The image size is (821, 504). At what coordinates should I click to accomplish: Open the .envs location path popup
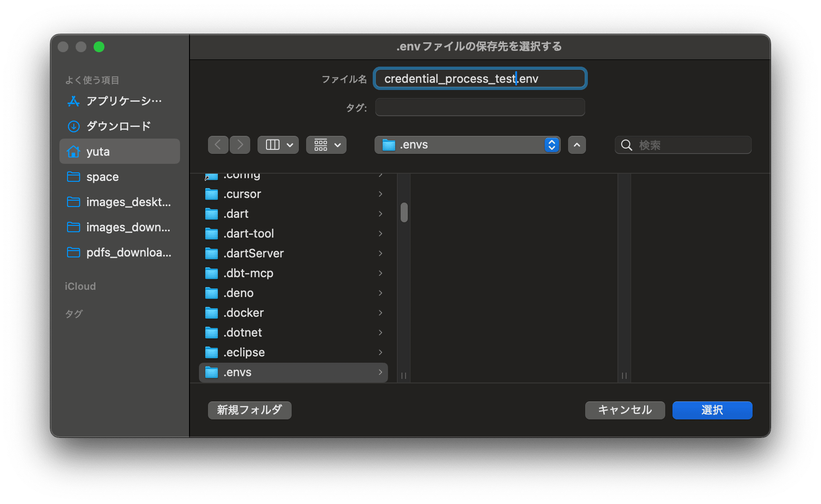coord(467,145)
